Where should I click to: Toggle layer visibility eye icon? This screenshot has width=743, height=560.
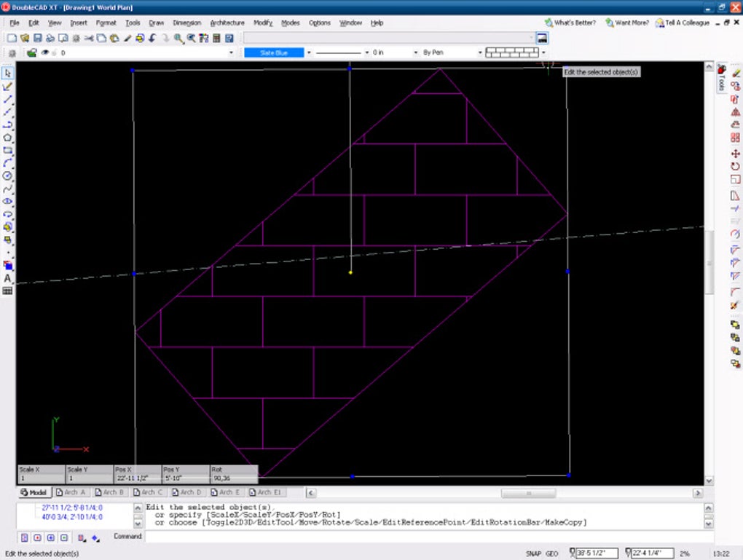[45, 53]
